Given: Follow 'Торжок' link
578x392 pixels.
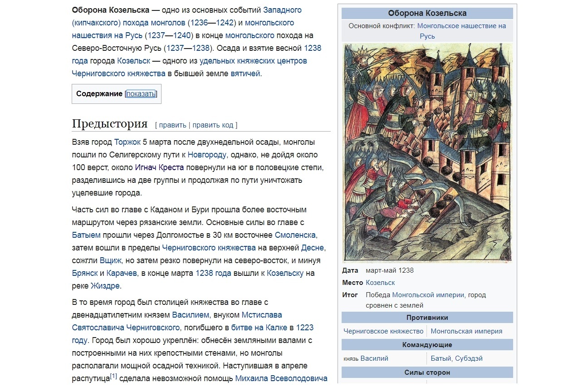Looking at the screenshot, I should pyautogui.click(x=127, y=142).
